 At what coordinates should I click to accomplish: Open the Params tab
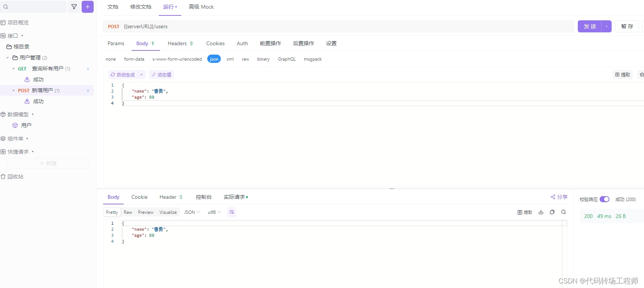116,43
